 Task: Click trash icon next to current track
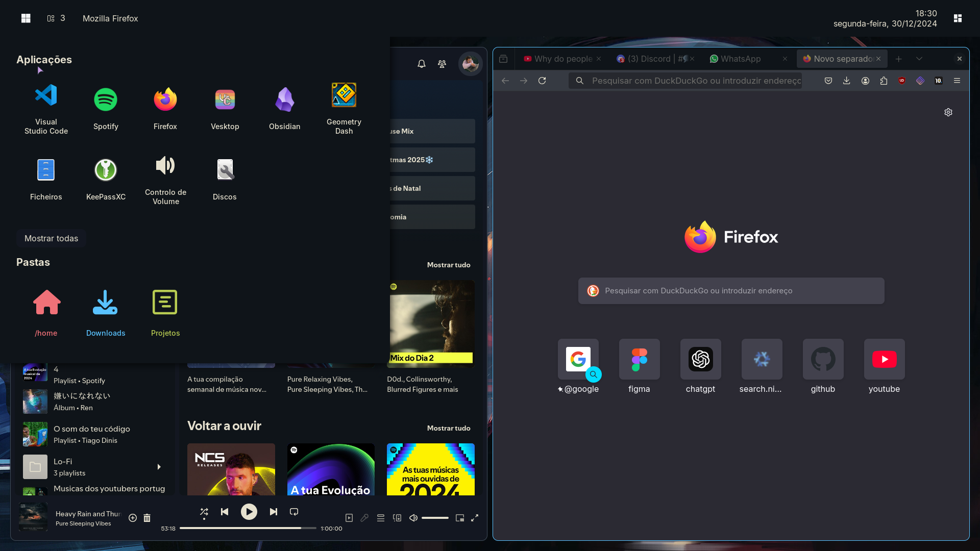pyautogui.click(x=147, y=518)
